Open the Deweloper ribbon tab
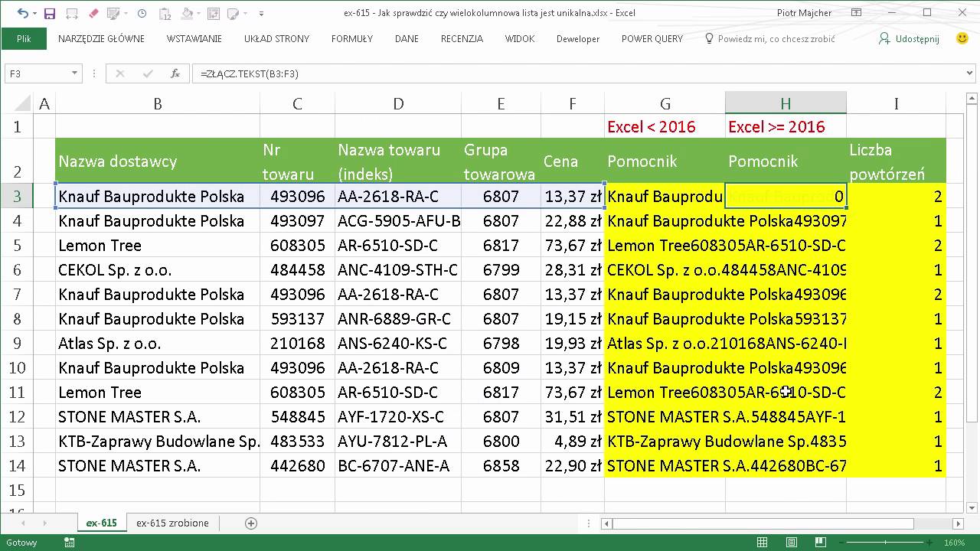The width and height of the screenshot is (980, 551). tap(578, 38)
